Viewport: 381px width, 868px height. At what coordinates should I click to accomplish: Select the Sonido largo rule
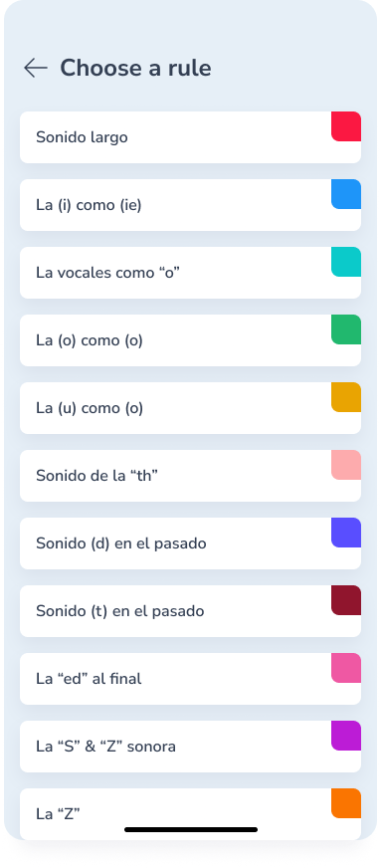(190, 137)
